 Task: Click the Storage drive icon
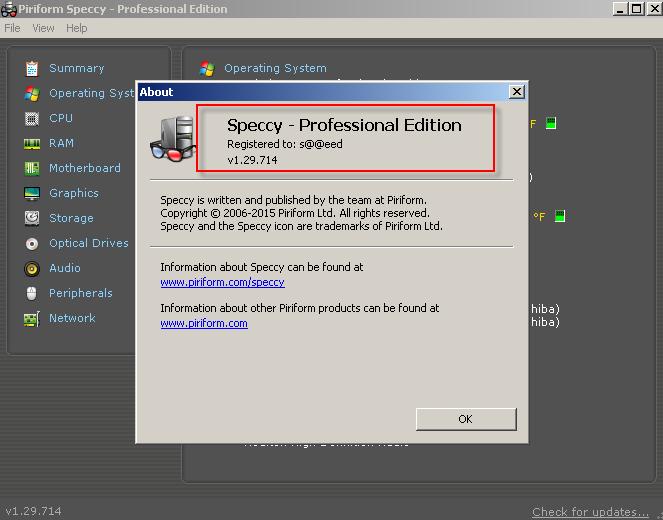32,218
